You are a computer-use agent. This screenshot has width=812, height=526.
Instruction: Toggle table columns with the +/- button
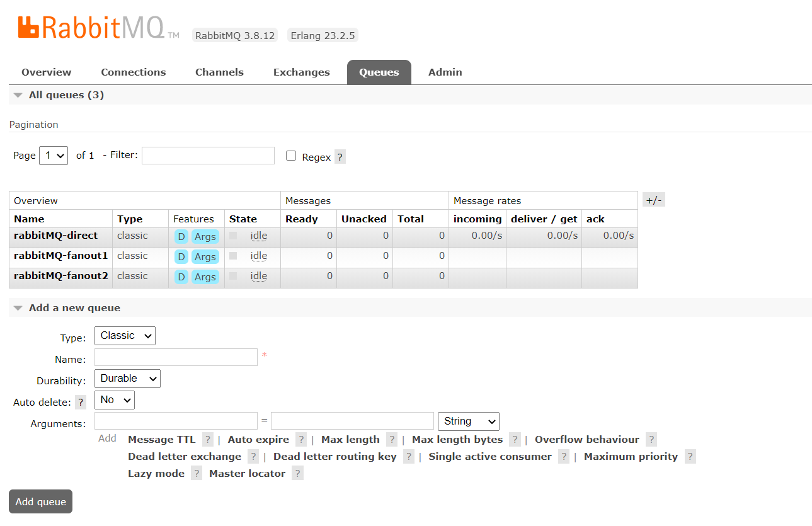coord(654,200)
